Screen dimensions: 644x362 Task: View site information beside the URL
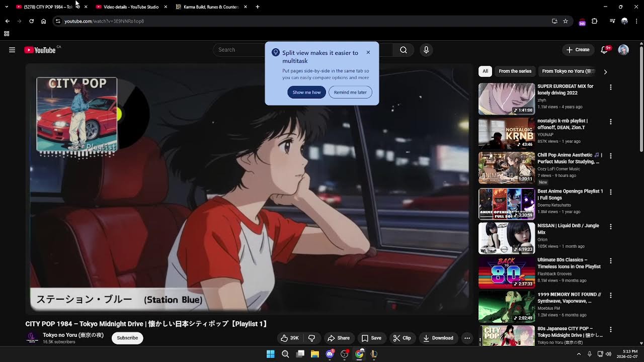coord(58,21)
